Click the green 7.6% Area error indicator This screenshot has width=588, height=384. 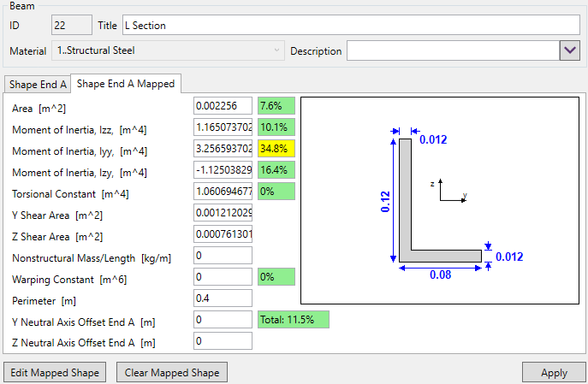pyautogui.click(x=276, y=106)
